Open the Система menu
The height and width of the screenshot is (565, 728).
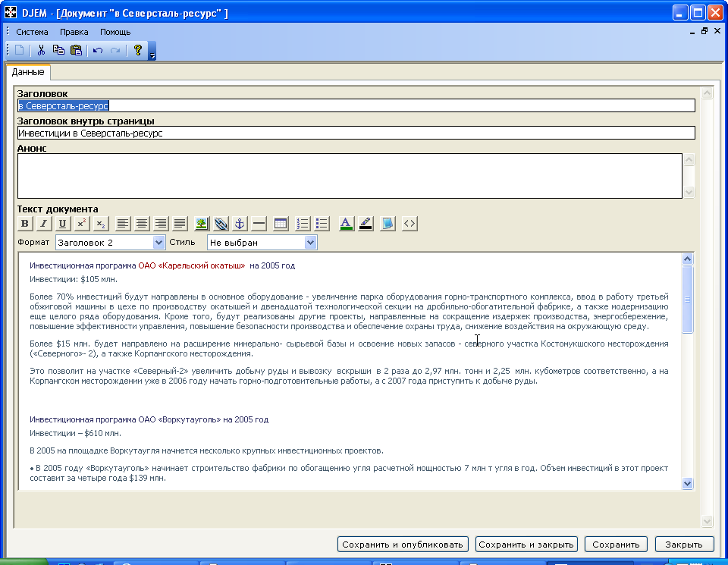(x=32, y=32)
